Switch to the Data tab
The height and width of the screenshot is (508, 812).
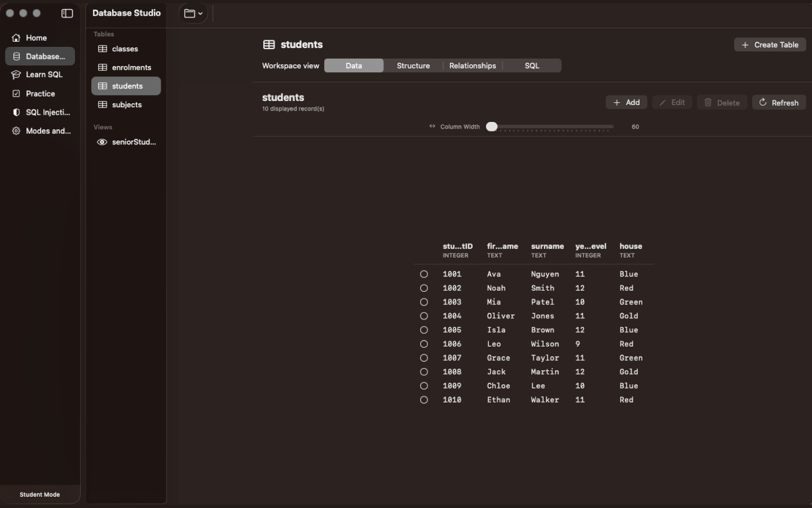(x=354, y=65)
